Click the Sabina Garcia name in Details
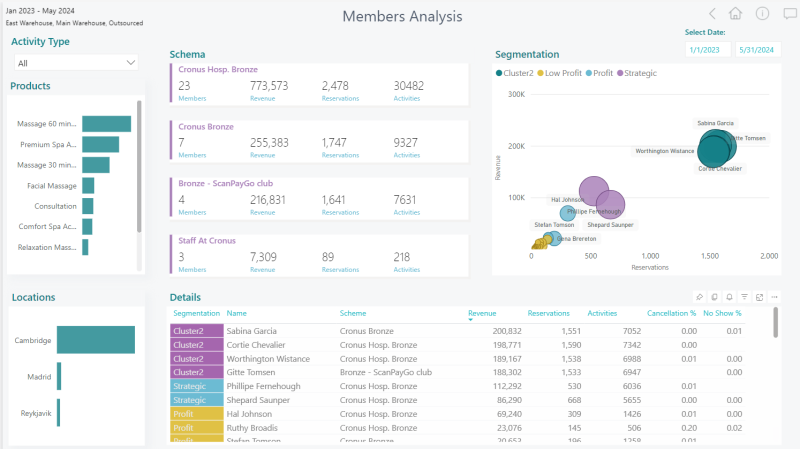The image size is (800, 449). [252, 331]
